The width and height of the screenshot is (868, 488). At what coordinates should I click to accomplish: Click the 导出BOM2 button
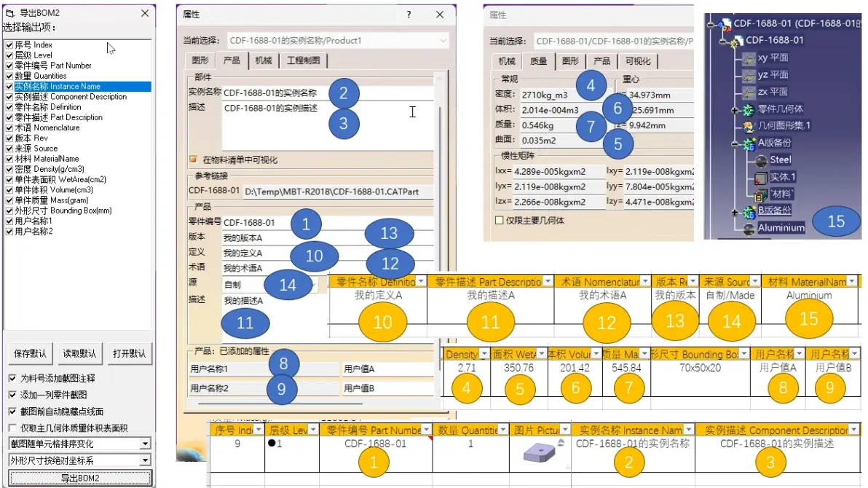point(80,478)
